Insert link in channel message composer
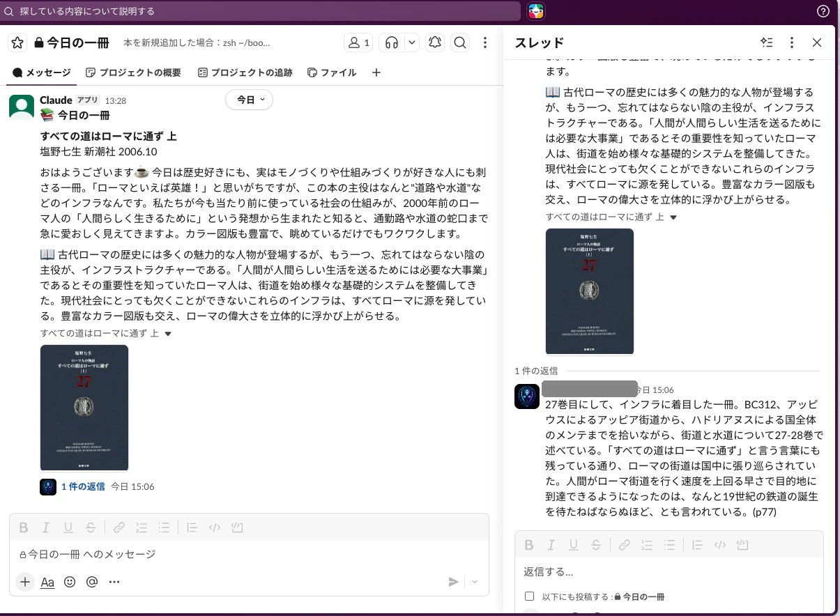The image size is (840, 616). [119, 528]
